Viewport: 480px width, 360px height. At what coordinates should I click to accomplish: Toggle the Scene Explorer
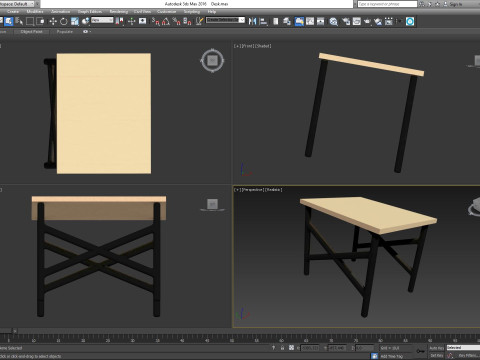click(276, 21)
